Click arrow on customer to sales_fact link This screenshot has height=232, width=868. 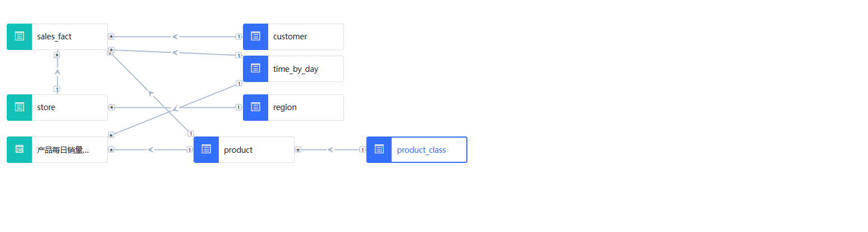pyautogui.click(x=175, y=37)
